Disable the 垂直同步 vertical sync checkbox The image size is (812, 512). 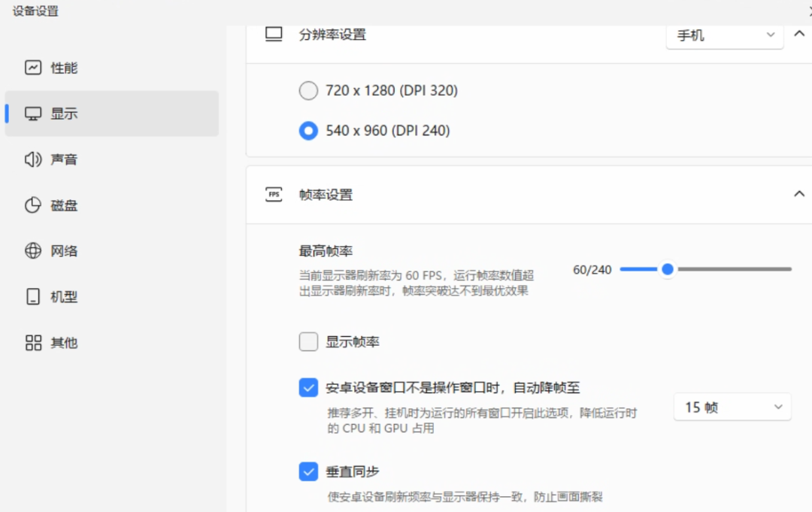coord(308,471)
